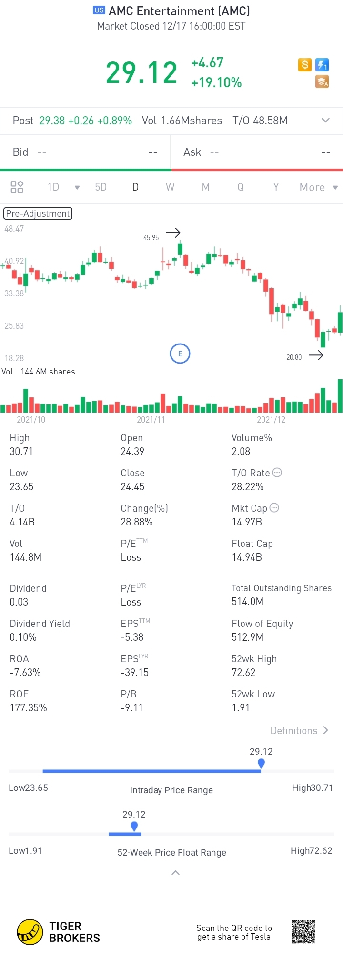This screenshot has height=980, width=343.
Task: Tap the earnings 'E' marker on chart
Action: 180,354
